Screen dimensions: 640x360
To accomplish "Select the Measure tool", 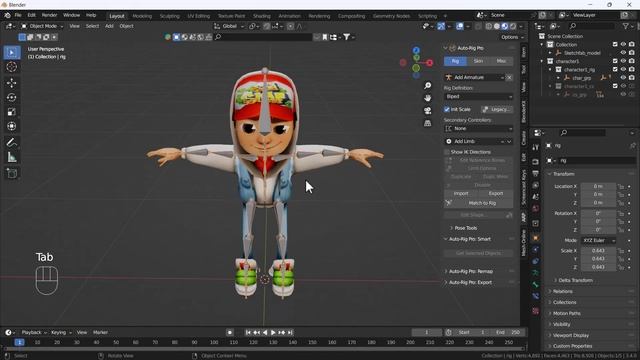I will 12,157.
